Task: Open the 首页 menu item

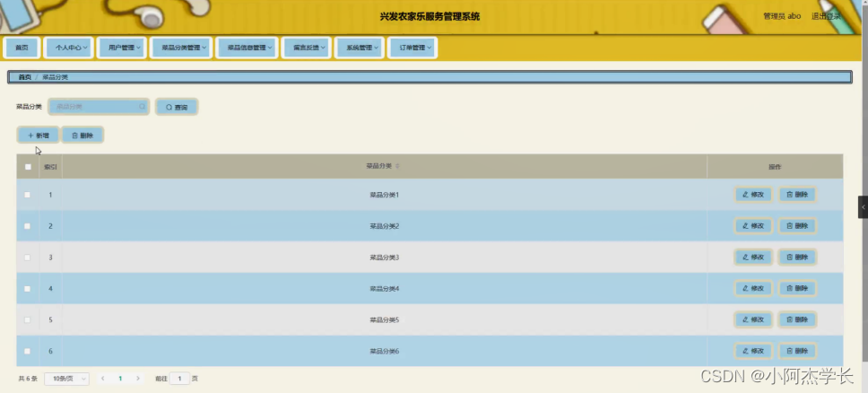Action: 22,48
